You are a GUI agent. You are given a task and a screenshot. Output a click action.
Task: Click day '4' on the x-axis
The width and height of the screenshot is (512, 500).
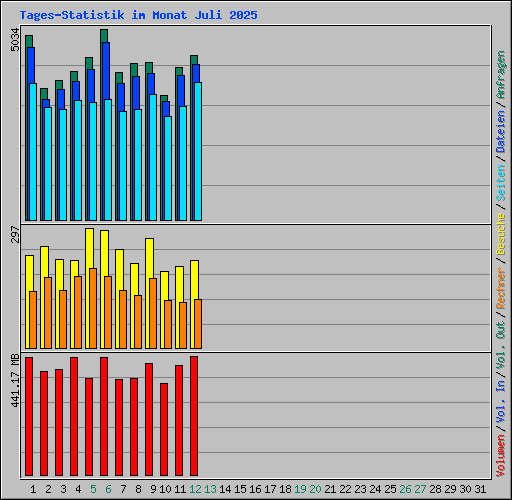[x=78, y=489]
